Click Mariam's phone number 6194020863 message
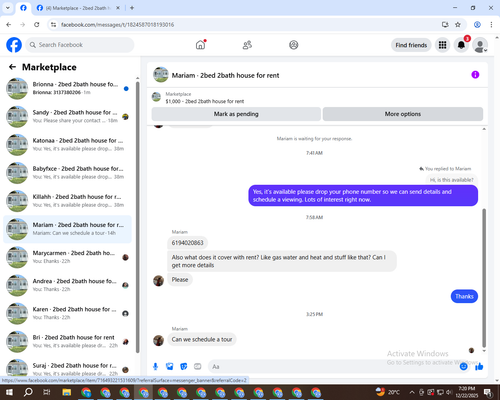The image size is (500, 400). (x=187, y=243)
